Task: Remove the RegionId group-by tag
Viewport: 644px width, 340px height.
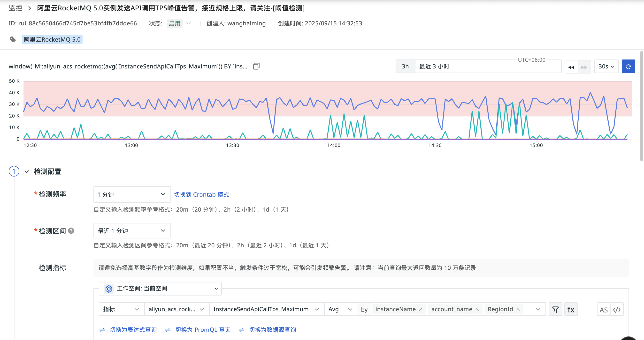Action: (518, 309)
